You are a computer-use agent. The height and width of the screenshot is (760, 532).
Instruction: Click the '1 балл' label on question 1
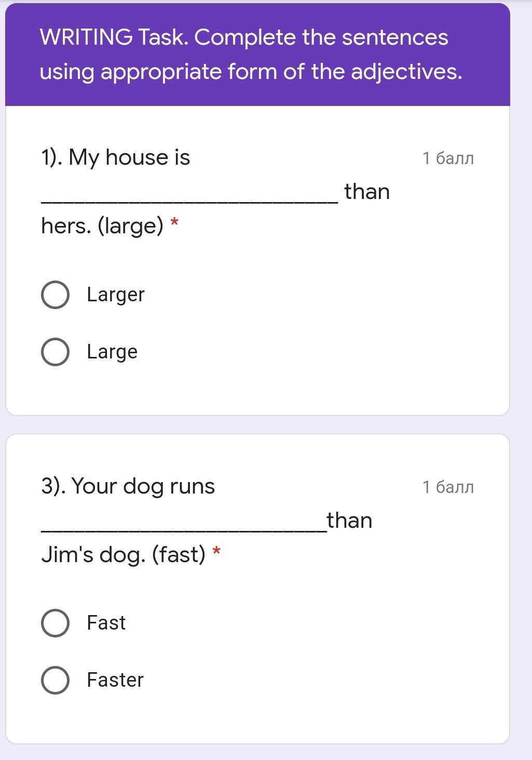click(448, 158)
